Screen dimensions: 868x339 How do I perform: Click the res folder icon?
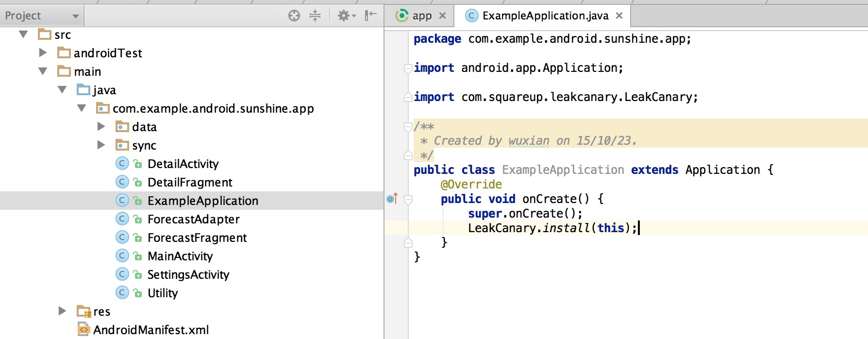pyautogui.click(x=83, y=311)
